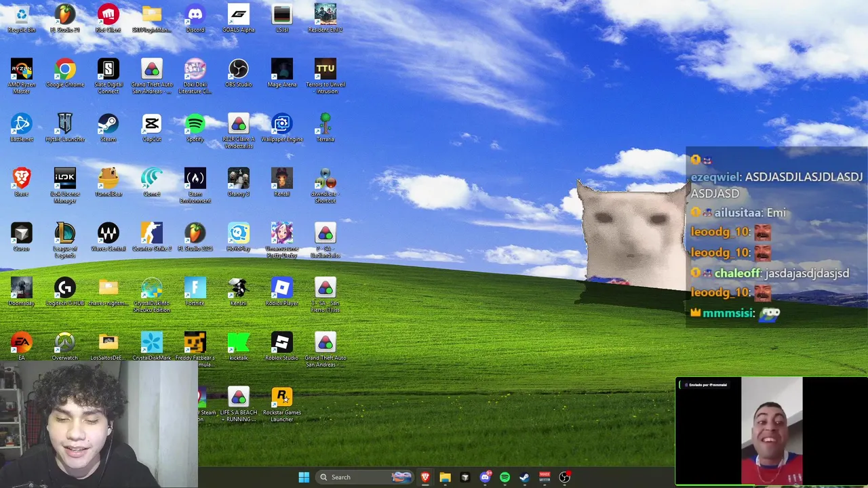Open Discord from the taskbar

(x=485, y=477)
